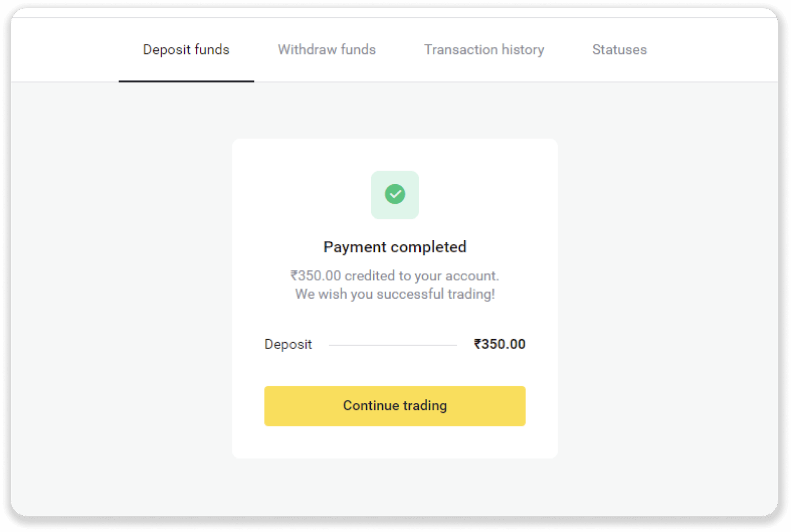Screen dimensions: 791x532
Task: Click the dotted separator between Deposit and amount
Action: tap(392, 344)
